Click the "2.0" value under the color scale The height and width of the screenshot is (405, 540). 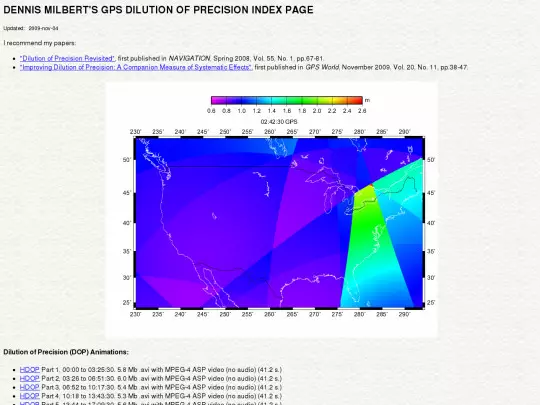click(x=317, y=111)
